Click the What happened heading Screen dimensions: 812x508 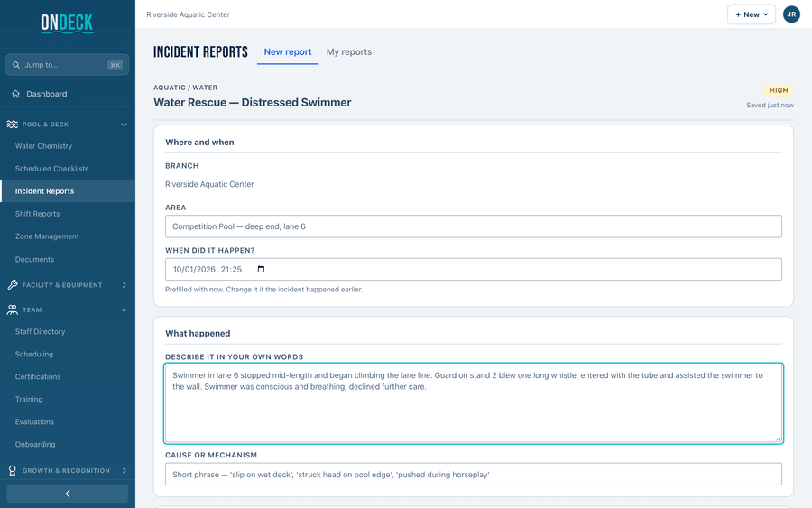pos(198,334)
